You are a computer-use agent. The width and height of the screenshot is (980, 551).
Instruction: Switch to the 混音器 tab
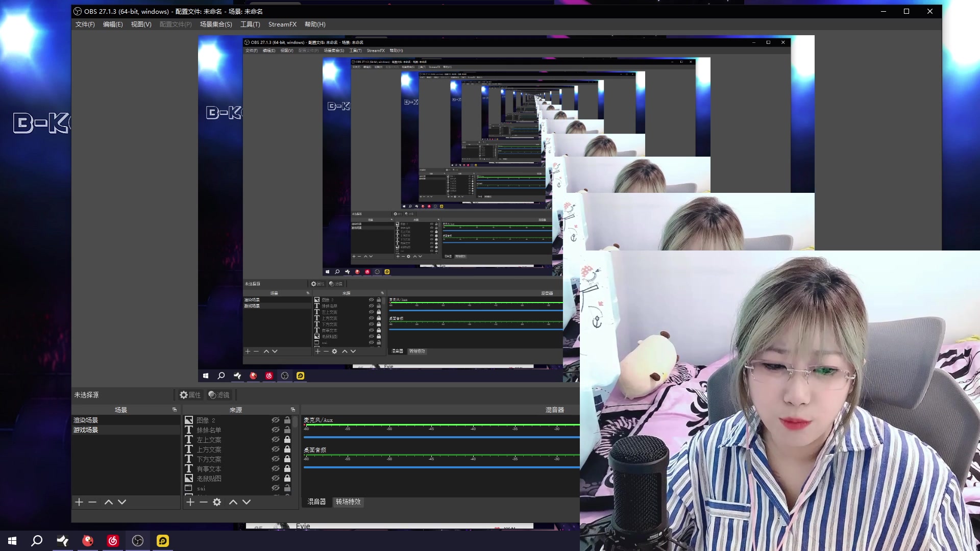[316, 502]
